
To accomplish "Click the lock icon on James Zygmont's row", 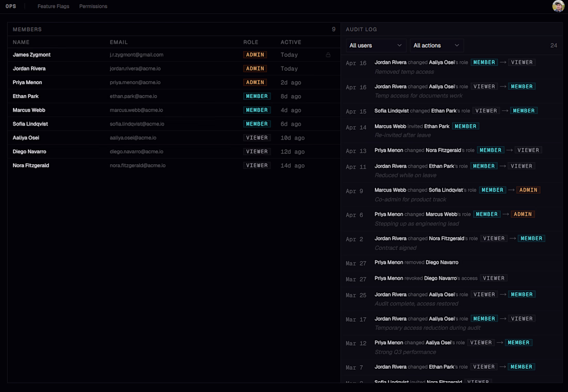I will 328,55.
